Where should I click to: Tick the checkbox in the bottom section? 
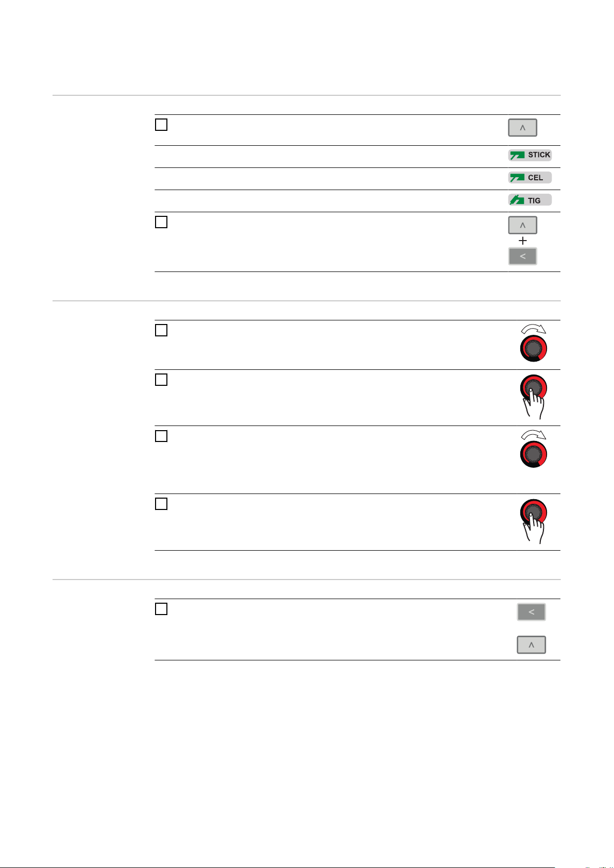tap(161, 609)
